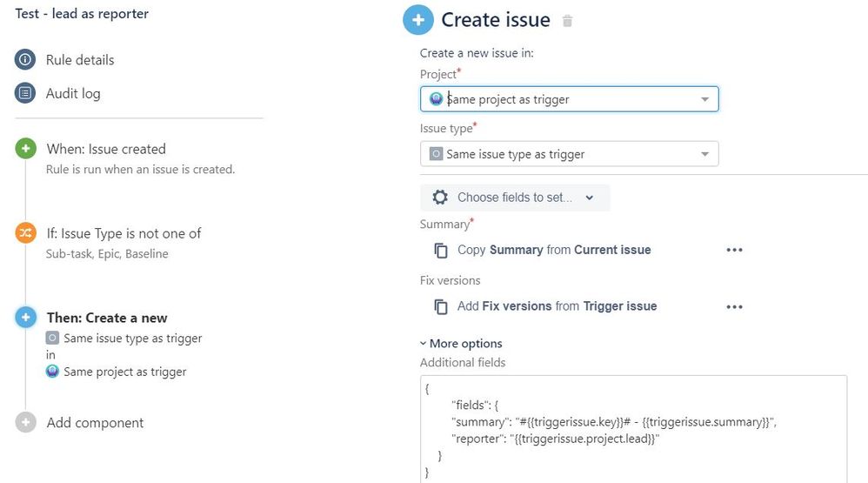Image resolution: width=868 pixels, height=483 pixels.
Task: Click the orange If condition branch icon
Action: pyautogui.click(x=25, y=232)
